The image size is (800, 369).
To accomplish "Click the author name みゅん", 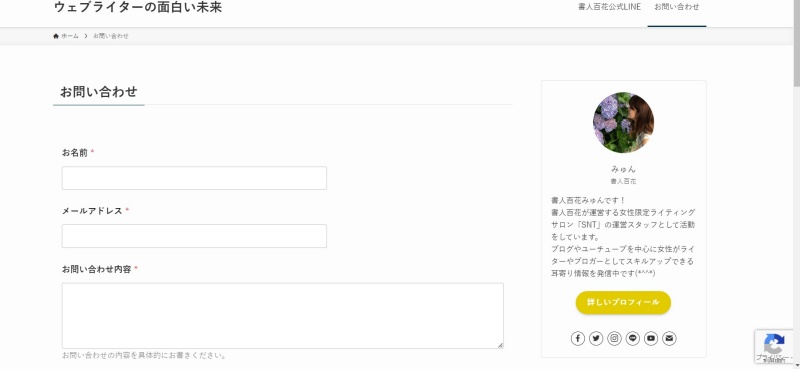I will [x=623, y=169].
